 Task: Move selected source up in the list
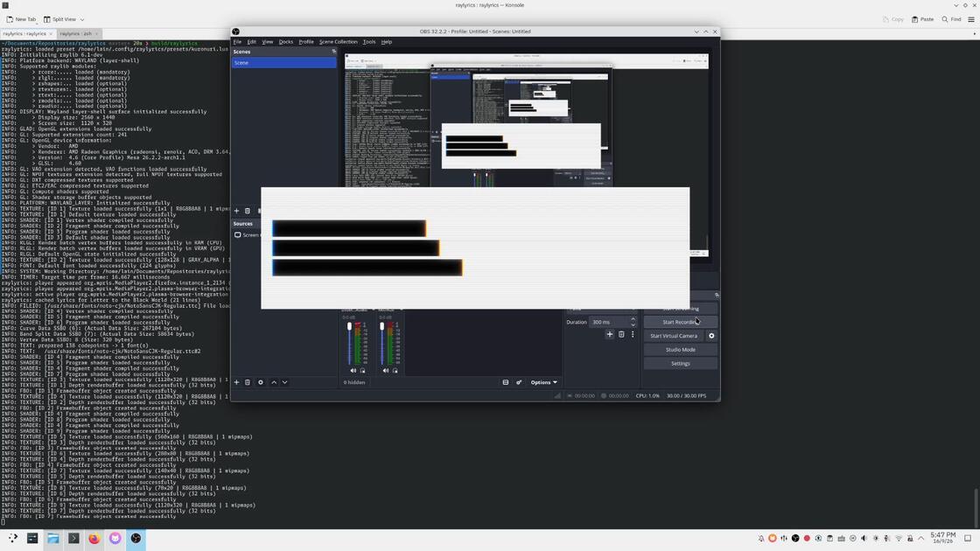[x=274, y=382]
